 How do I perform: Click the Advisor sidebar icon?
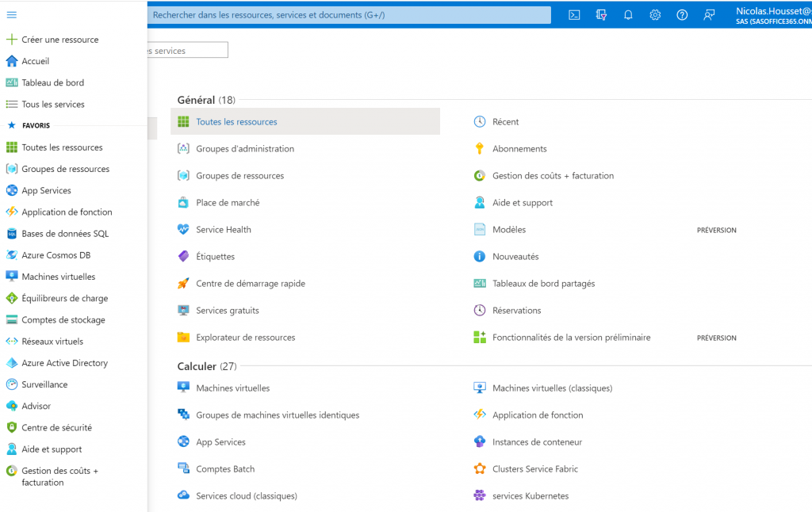11,407
